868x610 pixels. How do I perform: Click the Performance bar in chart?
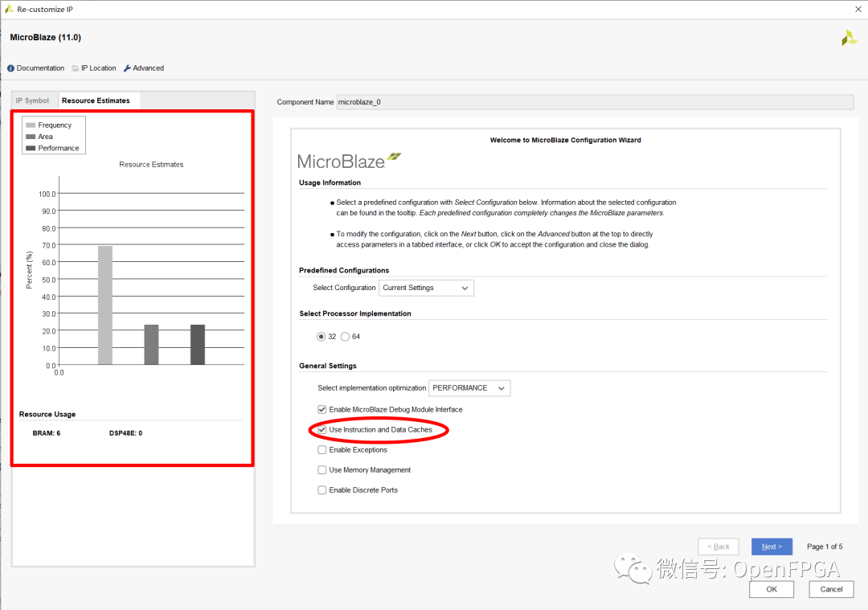(x=198, y=345)
